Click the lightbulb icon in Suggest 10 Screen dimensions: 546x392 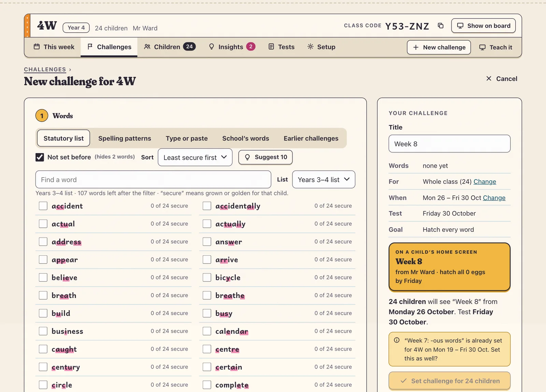click(247, 157)
